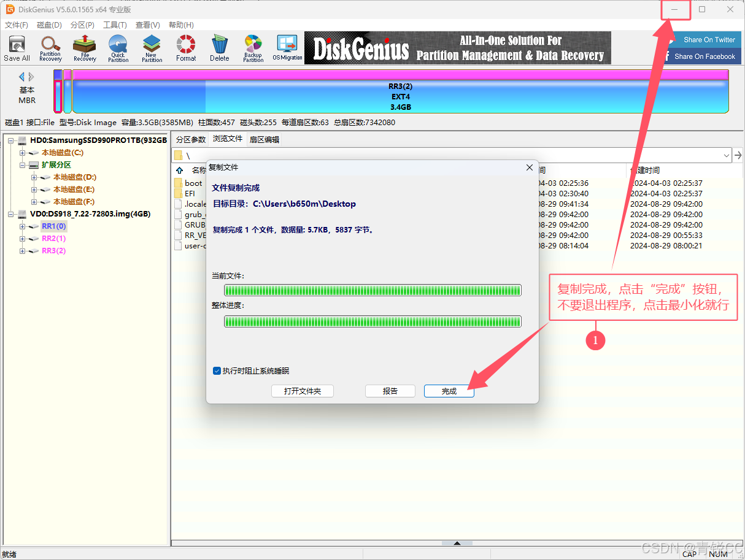745x560 pixels.
Task: Click the EFI folder icon
Action: point(178,193)
